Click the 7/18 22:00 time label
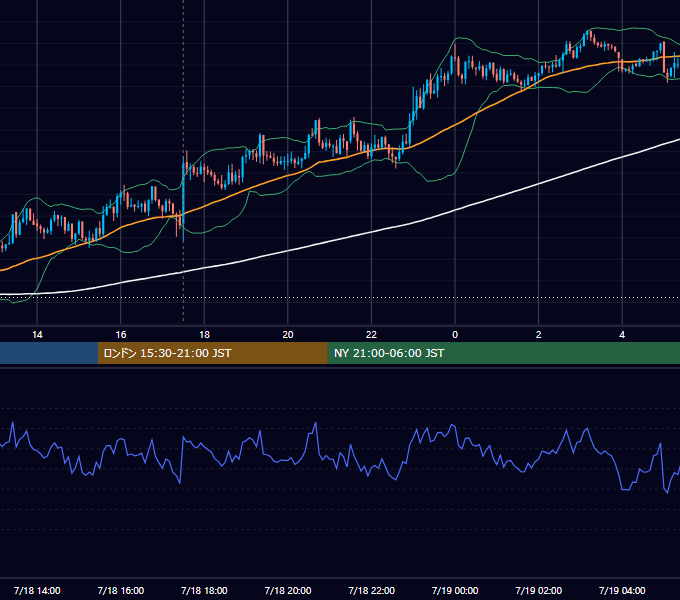This screenshot has width=680, height=600. (x=371, y=590)
